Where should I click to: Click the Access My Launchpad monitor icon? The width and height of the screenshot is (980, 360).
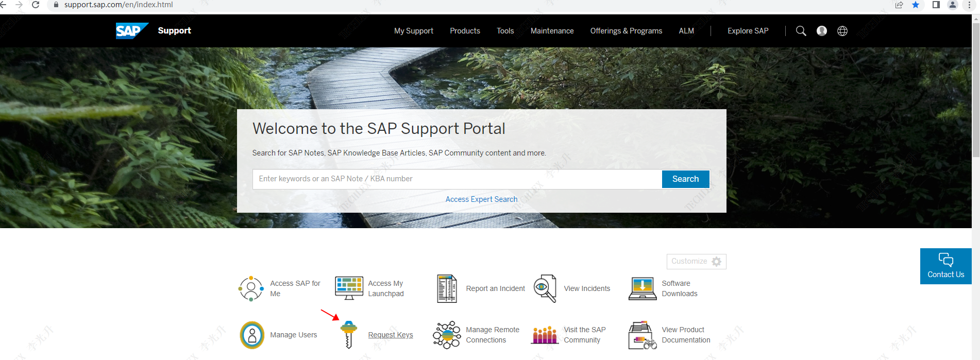coord(349,288)
